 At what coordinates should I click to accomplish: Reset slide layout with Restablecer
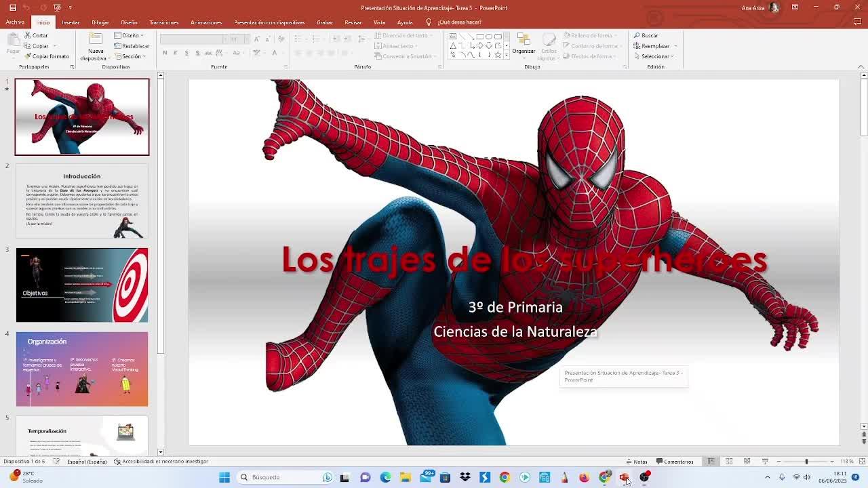(132, 46)
